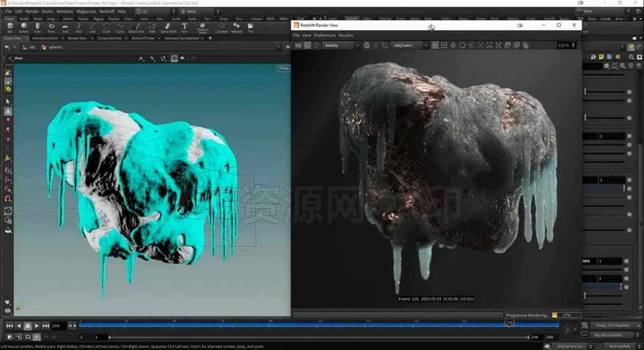Click the frame 216 marker on the timeline
The image size is (644, 350).
tap(509, 323)
